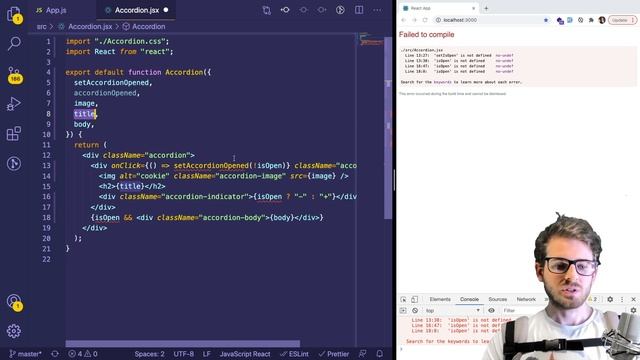This screenshot has height=360, width=640.
Task: Open the DevTools Network tab
Action: click(x=526, y=299)
